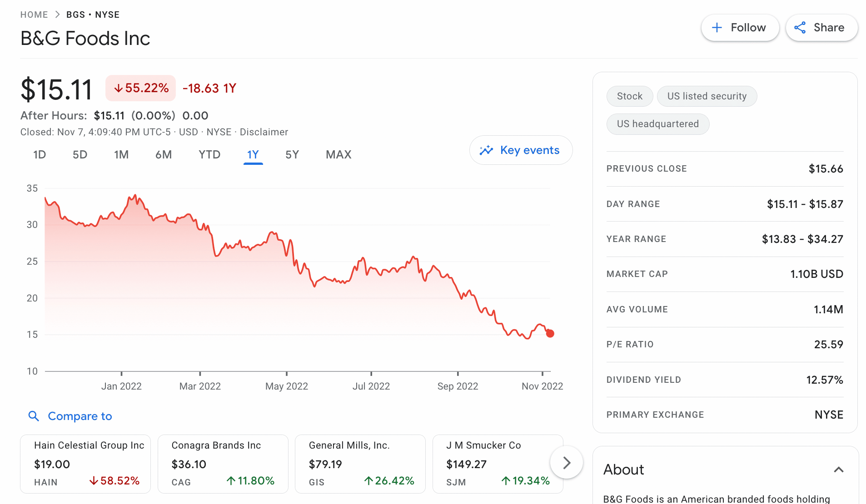Viewport: 866px width, 504px height.
Task: Click the breadcrumb chevron after HOME
Action: pyautogui.click(x=57, y=15)
